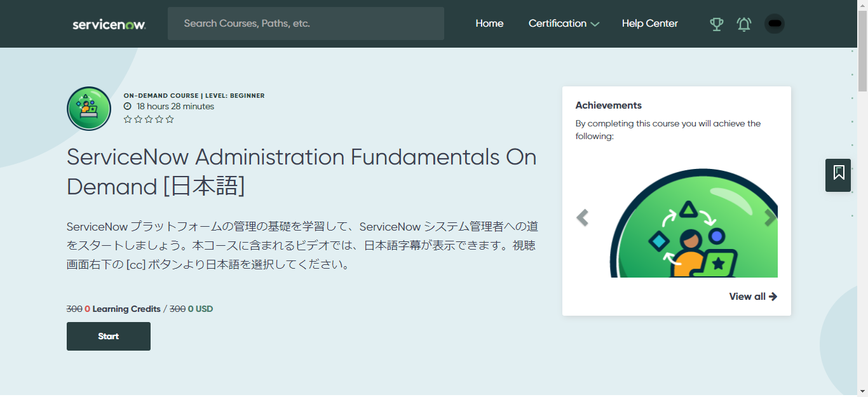Open View all achievements
Image resolution: width=868 pixels, height=397 pixels.
click(752, 296)
